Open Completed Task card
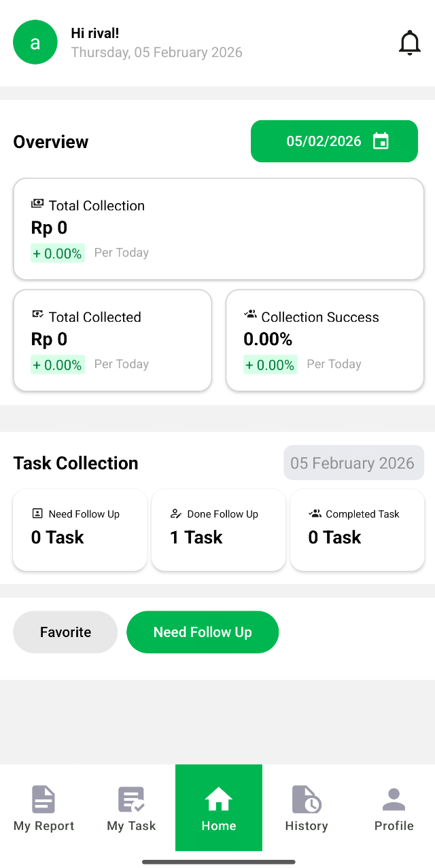Viewport: 435px width, 868px height. (x=357, y=530)
